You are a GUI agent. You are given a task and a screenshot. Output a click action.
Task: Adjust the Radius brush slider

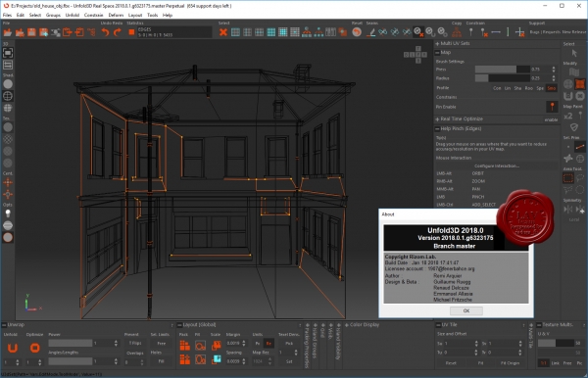[x=502, y=78]
